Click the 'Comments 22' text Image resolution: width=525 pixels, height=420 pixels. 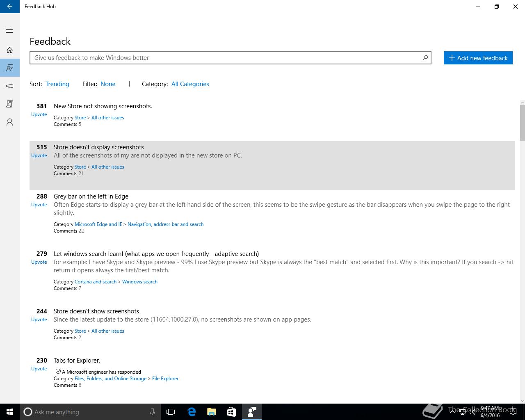(69, 231)
